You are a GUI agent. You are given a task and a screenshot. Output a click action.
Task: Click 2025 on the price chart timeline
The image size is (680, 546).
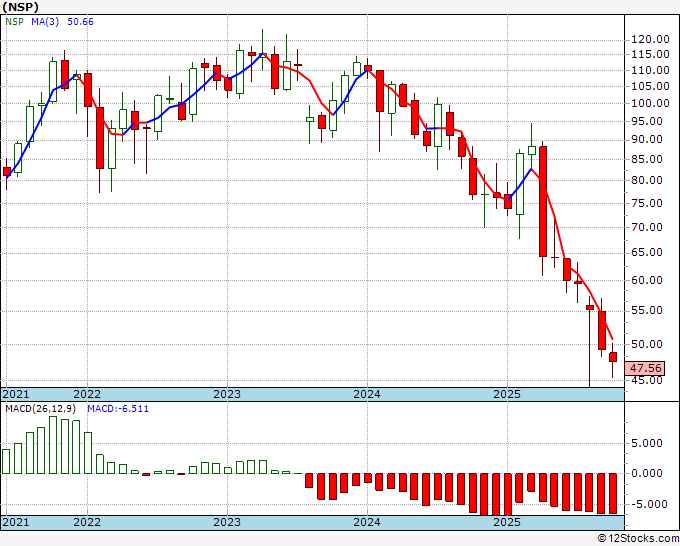(x=507, y=394)
